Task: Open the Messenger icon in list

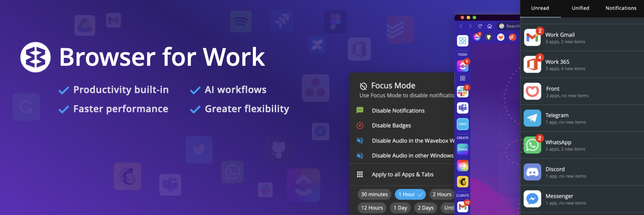Action: (532, 199)
